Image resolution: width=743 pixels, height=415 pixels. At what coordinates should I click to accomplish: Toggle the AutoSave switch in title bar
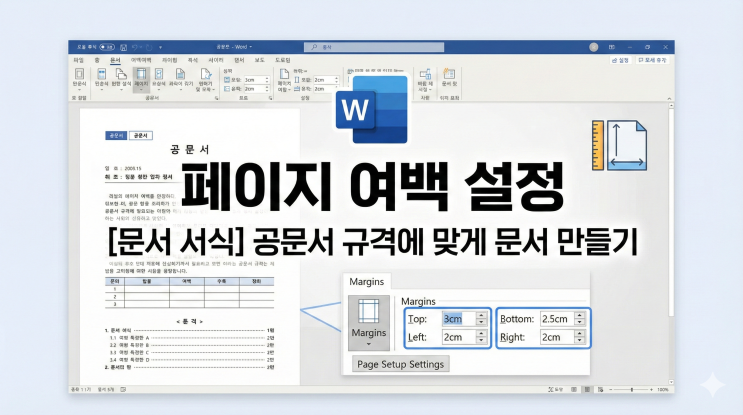click(107, 47)
